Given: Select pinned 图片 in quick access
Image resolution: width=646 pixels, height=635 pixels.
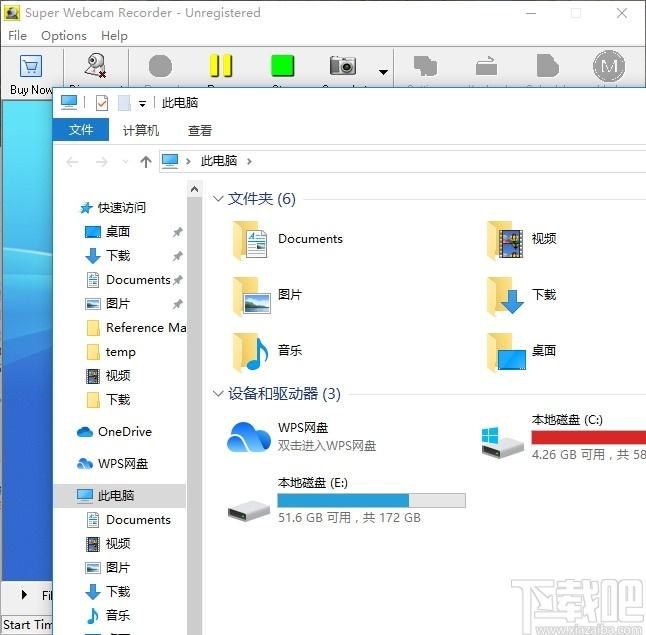Looking at the screenshot, I should (x=118, y=304).
